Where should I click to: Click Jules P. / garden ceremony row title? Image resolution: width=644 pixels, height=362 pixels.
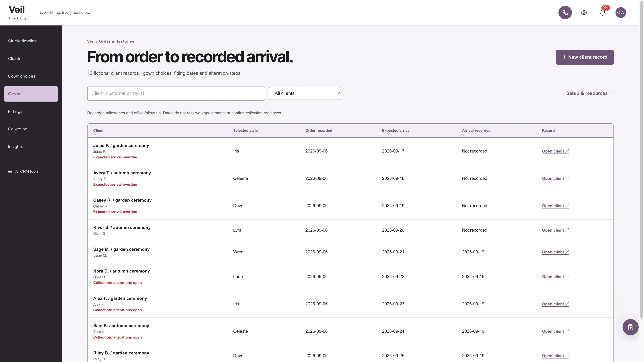(x=121, y=146)
